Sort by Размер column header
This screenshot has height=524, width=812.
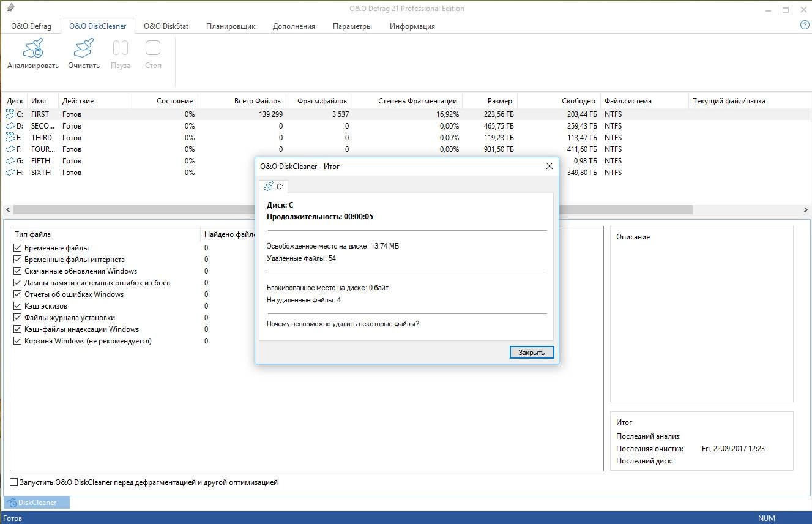click(x=490, y=101)
